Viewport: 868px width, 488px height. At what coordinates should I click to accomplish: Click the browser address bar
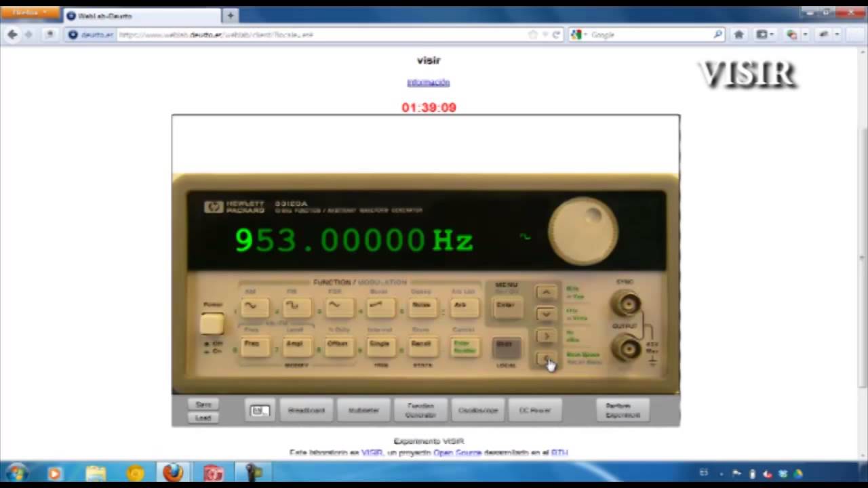coord(315,35)
